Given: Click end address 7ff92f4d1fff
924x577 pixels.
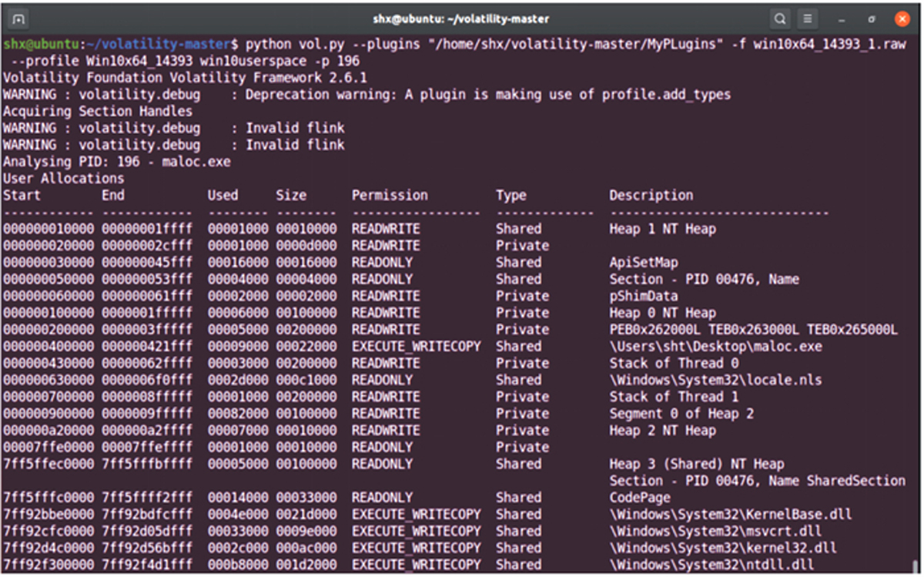Looking at the screenshot, I should pos(147,565).
